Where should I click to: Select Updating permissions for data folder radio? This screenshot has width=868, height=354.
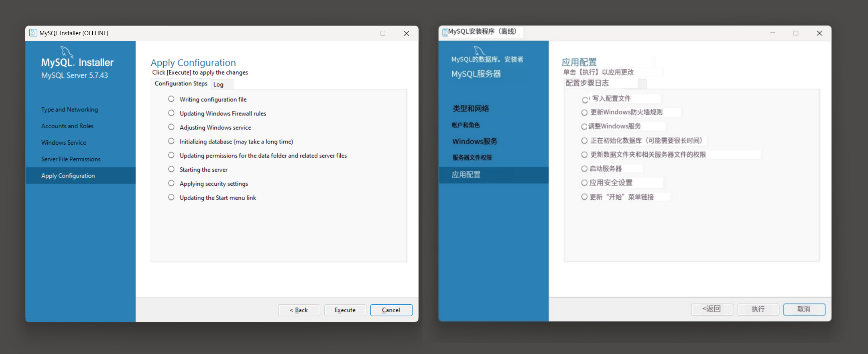tap(171, 155)
